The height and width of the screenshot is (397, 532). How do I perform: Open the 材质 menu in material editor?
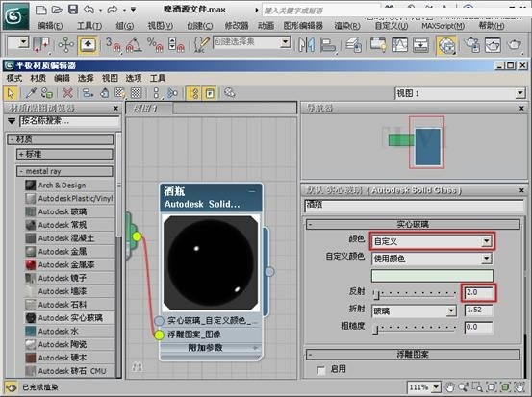[38, 78]
